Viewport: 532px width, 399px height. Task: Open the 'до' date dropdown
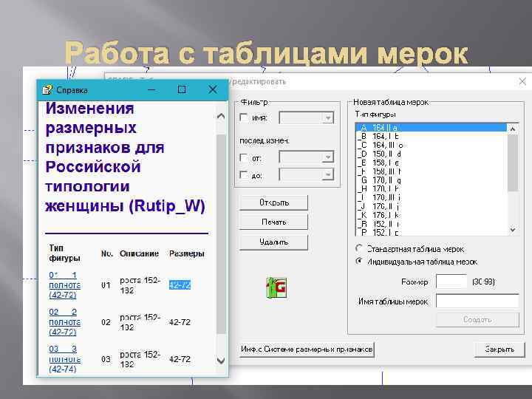[x=328, y=174]
